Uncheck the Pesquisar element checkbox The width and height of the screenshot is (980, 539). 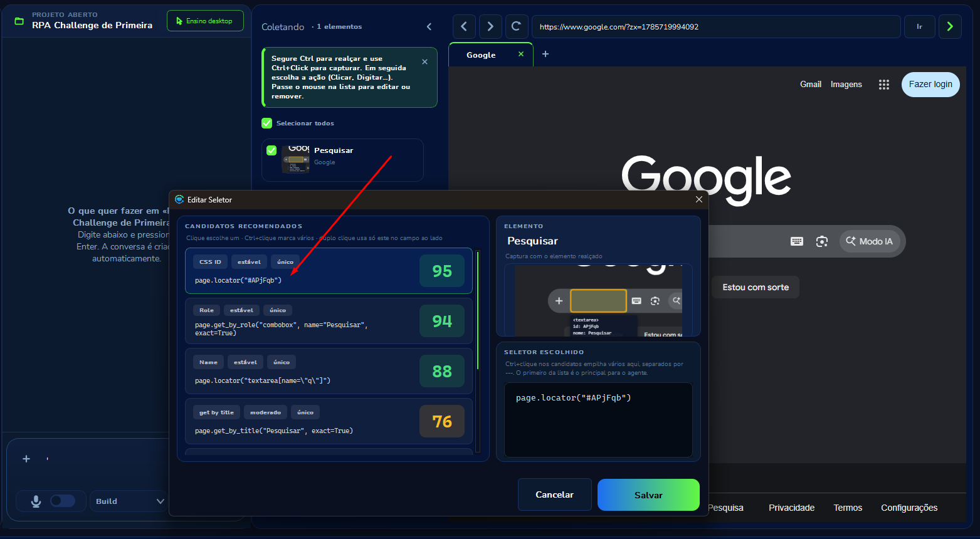click(x=271, y=150)
